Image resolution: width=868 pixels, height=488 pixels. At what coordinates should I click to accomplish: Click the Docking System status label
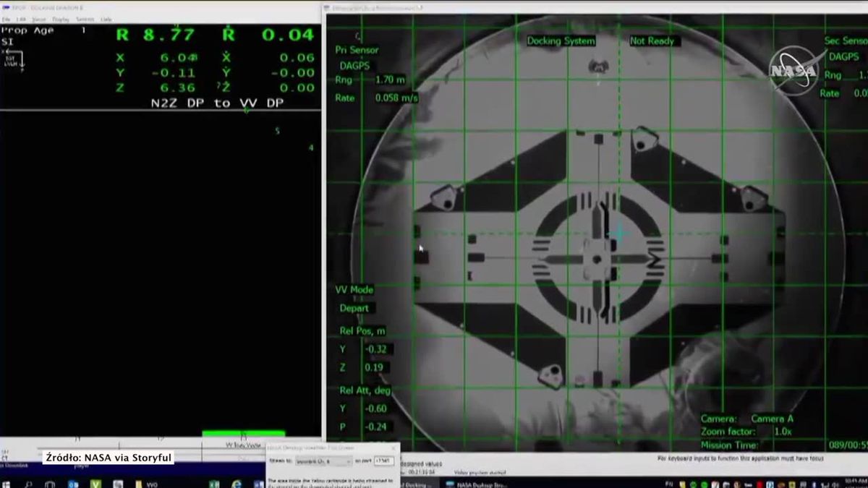[561, 41]
